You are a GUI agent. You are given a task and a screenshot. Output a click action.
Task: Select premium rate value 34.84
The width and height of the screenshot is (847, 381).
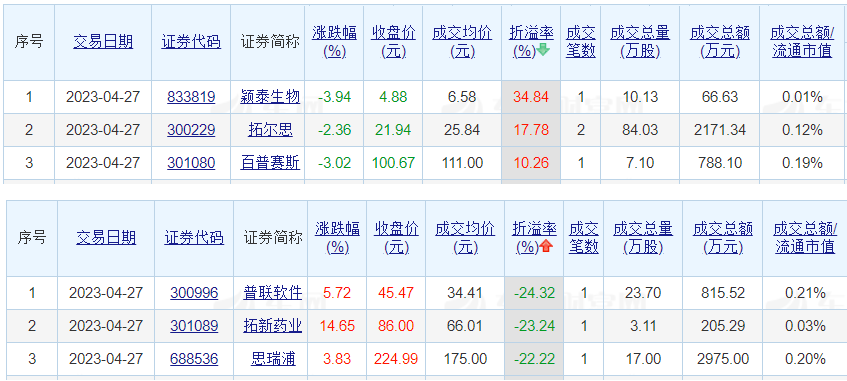click(x=532, y=97)
